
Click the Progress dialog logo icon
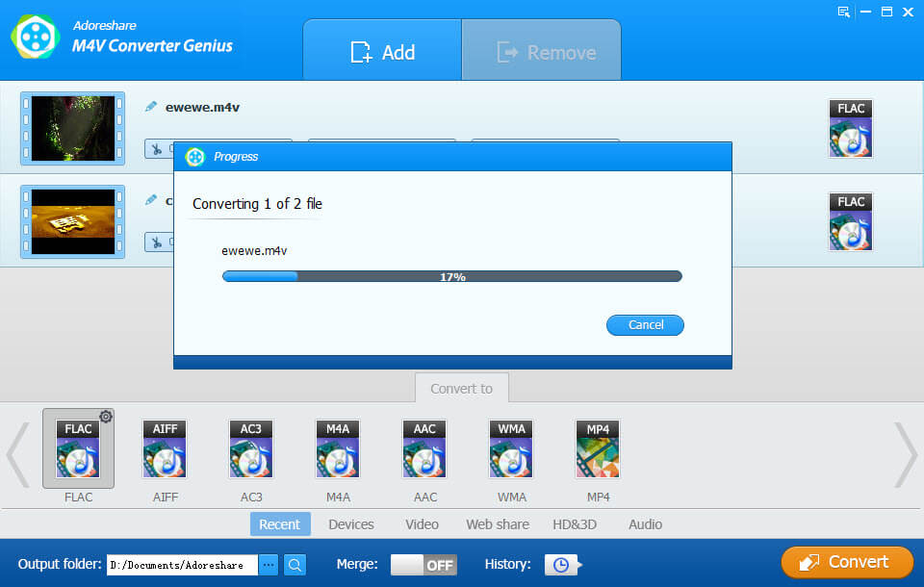point(195,157)
